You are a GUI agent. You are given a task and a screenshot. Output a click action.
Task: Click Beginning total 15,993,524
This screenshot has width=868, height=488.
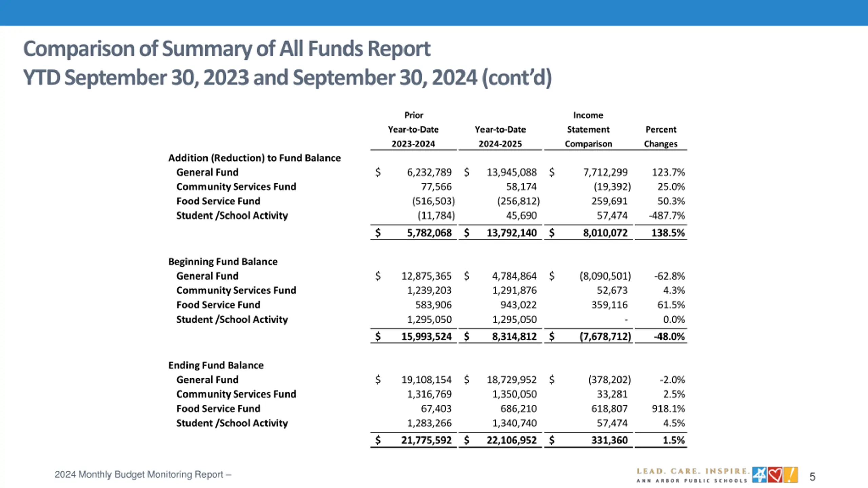pos(427,337)
